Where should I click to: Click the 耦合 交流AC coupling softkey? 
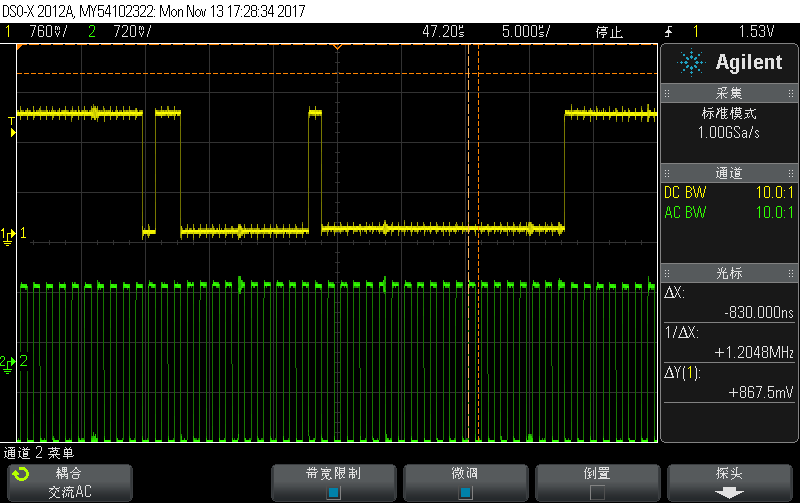(70, 483)
